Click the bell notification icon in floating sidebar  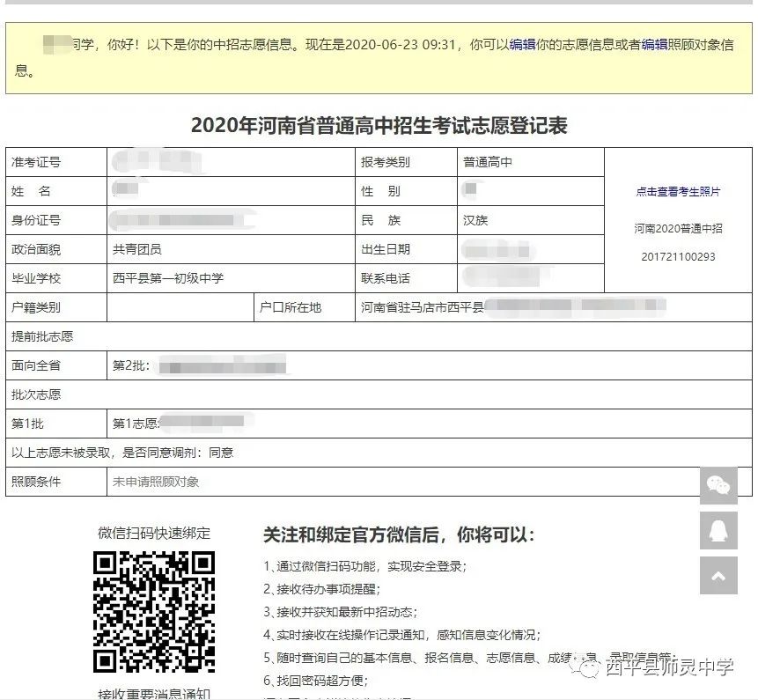click(x=718, y=530)
